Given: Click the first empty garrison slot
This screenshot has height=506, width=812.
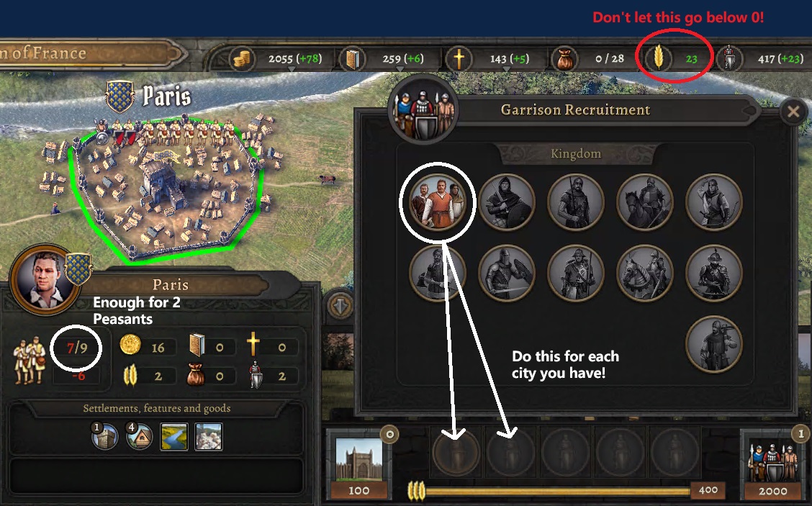Looking at the screenshot, I should point(456,452).
